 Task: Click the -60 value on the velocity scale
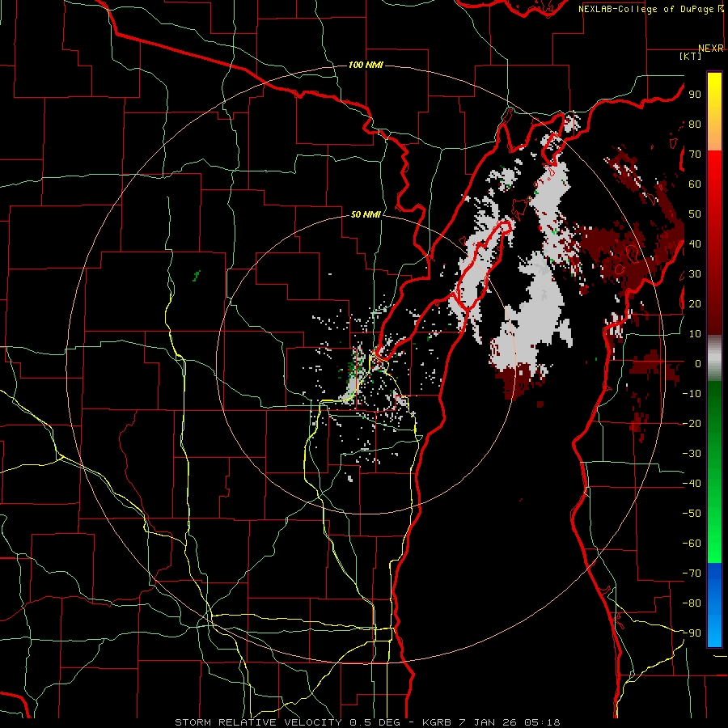pos(692,544)
